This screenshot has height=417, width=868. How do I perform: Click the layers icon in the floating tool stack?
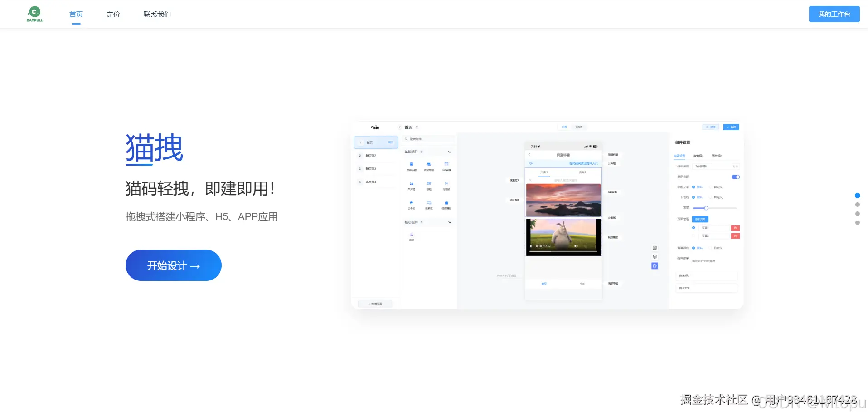pos(655,257)
